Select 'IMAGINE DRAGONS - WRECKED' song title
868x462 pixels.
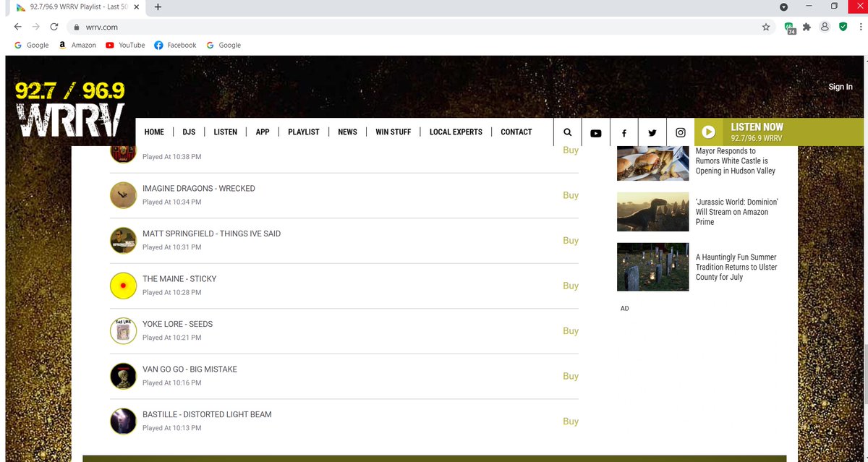199,189
